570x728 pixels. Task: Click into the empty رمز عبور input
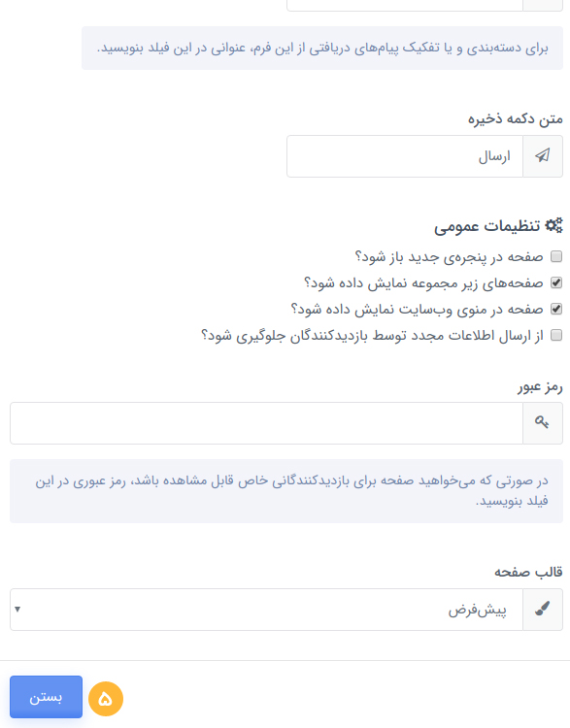click(x=266, y=423)
